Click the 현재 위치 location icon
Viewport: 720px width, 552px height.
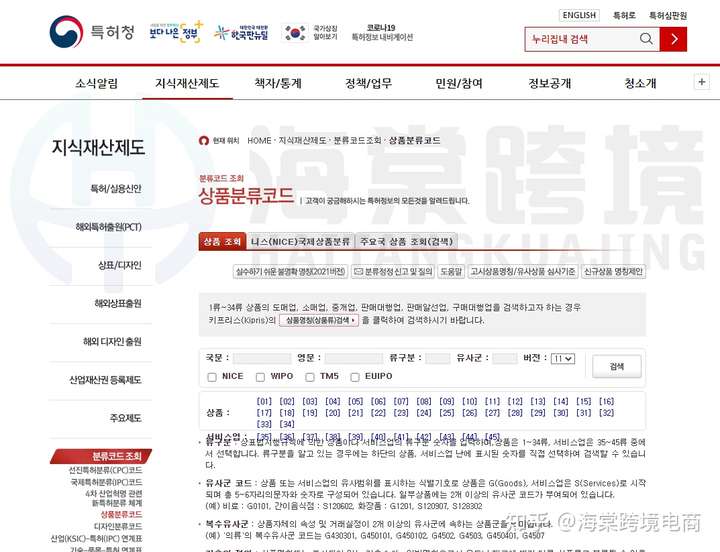coord(204,141)
